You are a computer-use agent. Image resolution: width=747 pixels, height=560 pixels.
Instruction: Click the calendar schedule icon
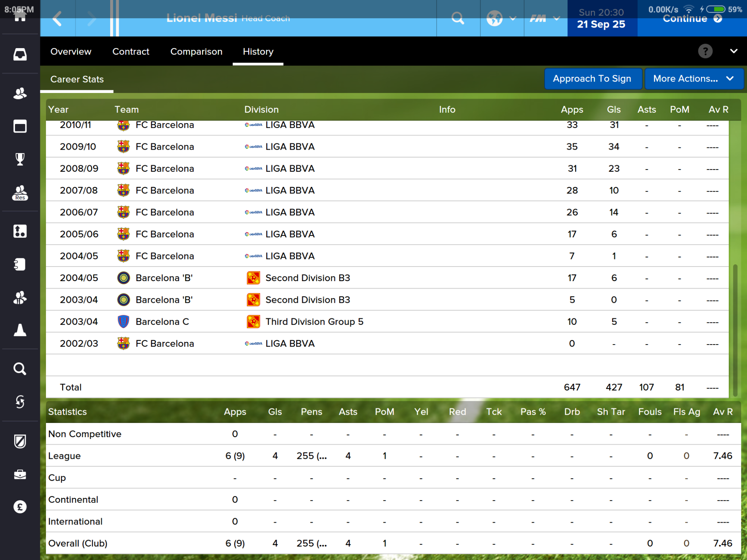coord(20,126)
